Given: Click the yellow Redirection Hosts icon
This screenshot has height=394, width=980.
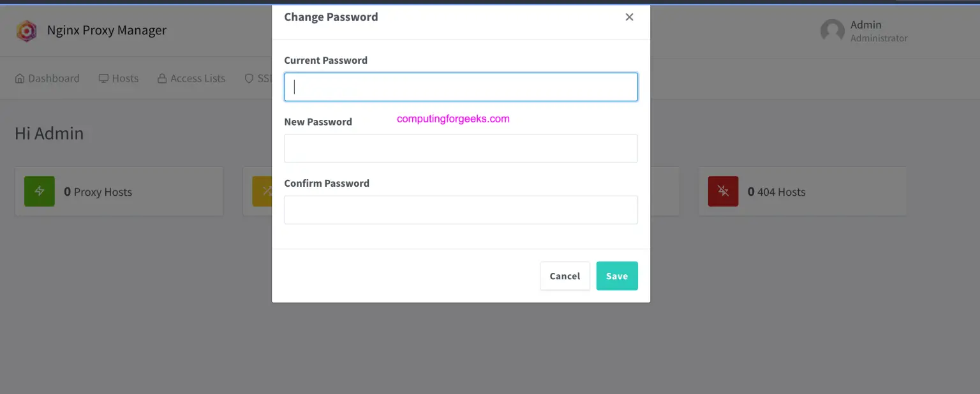Looking at the screenshot, I should click(x=268, y=191).
